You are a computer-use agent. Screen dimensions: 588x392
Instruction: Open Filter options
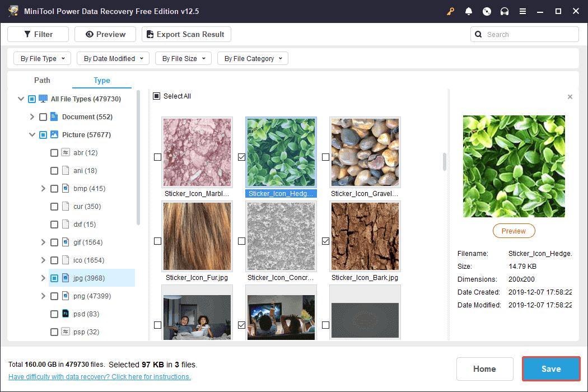[x=38, y=34]
